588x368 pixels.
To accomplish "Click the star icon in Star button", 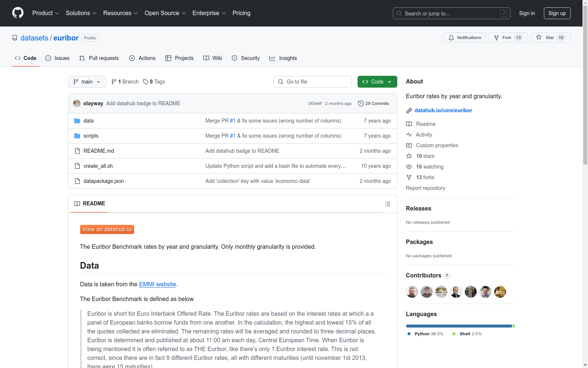I will pyautogui.click(x=539, y=37).
